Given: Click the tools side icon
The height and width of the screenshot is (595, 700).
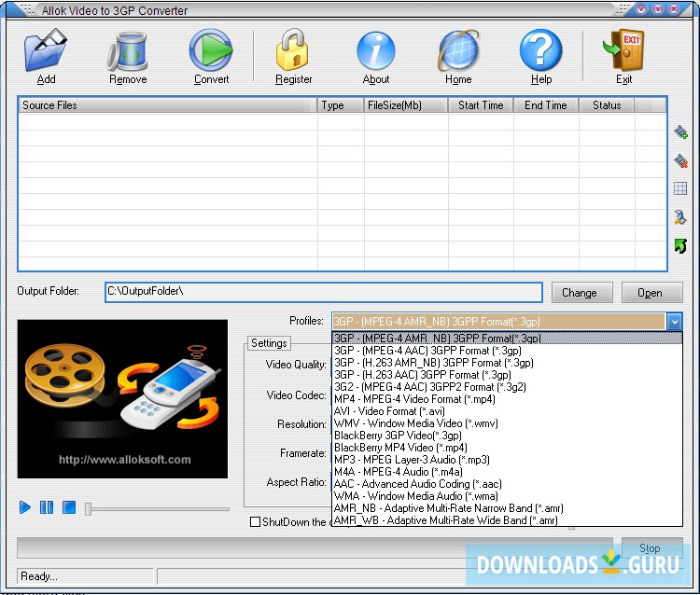Looking at the screenshot, I should [680, 217].
